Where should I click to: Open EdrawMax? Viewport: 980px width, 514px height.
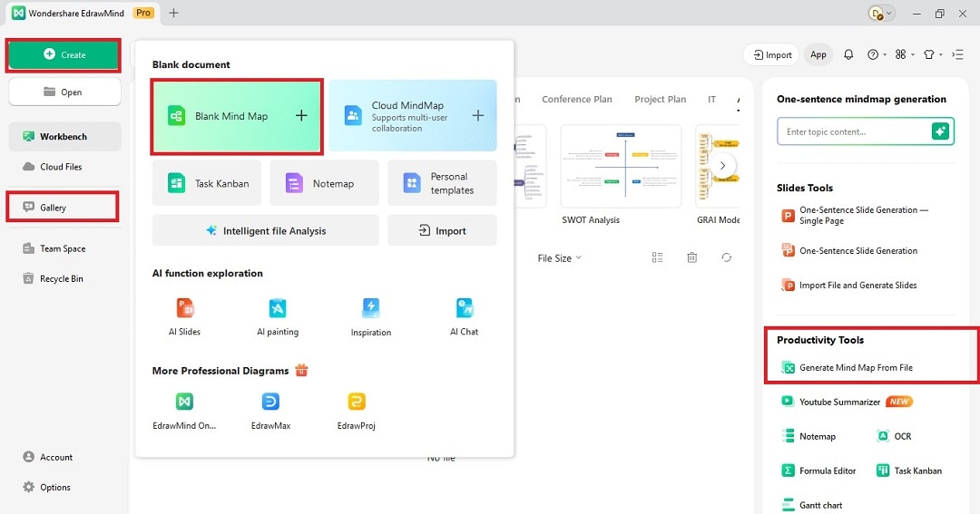coord(270,411)
